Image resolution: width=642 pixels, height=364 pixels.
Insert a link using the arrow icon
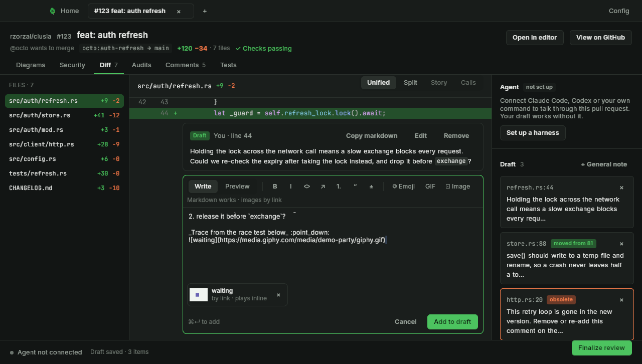pyautogui.click(x=323, y=187)
